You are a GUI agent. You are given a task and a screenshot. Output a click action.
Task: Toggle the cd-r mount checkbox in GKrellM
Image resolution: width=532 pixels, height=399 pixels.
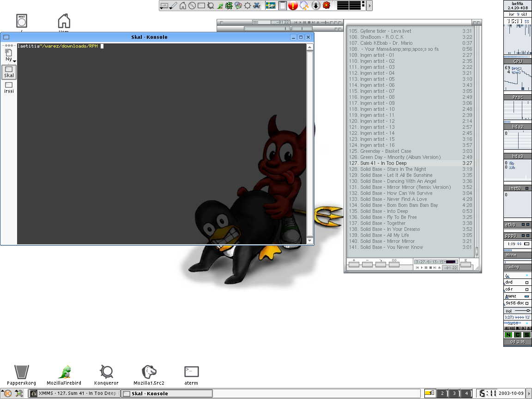click(527, 290)
